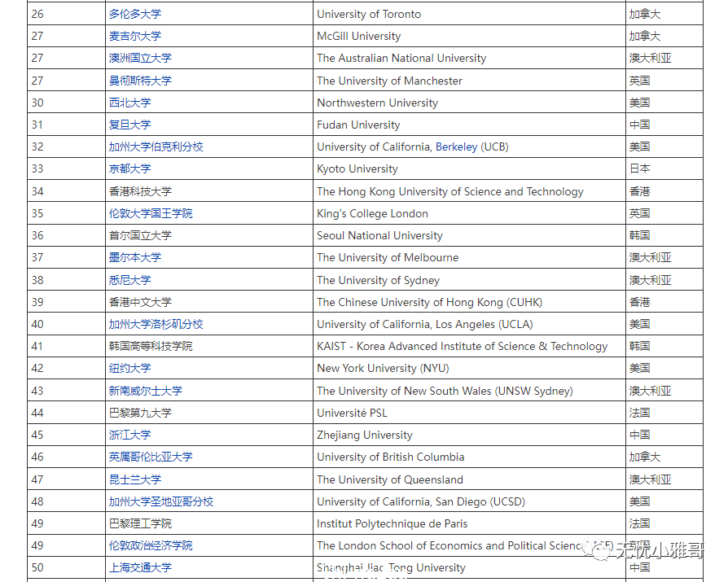Viewport: 728px width, 582px height.
Task: Click The University of Manchester text
Action: [x=389, y=81]
